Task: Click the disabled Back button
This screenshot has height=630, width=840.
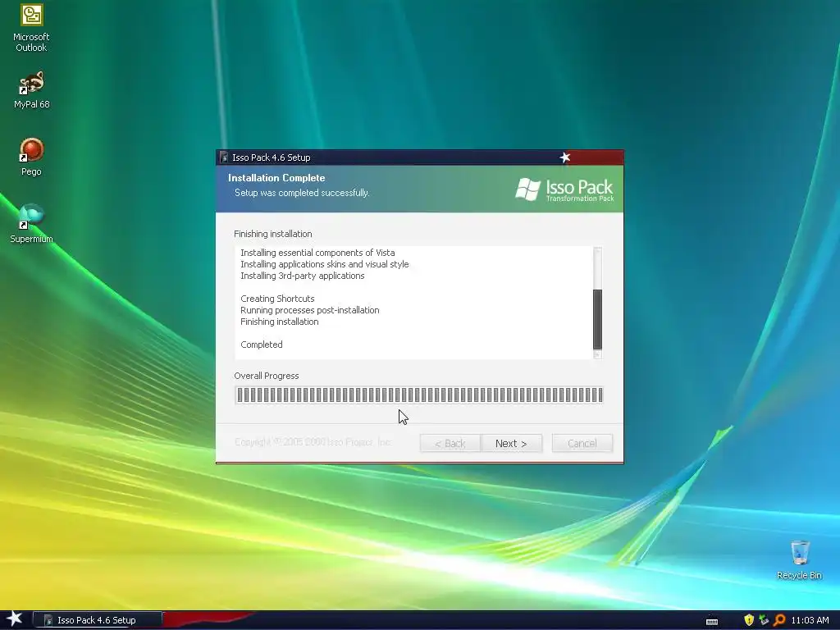Action: click(x=450, y=443)
